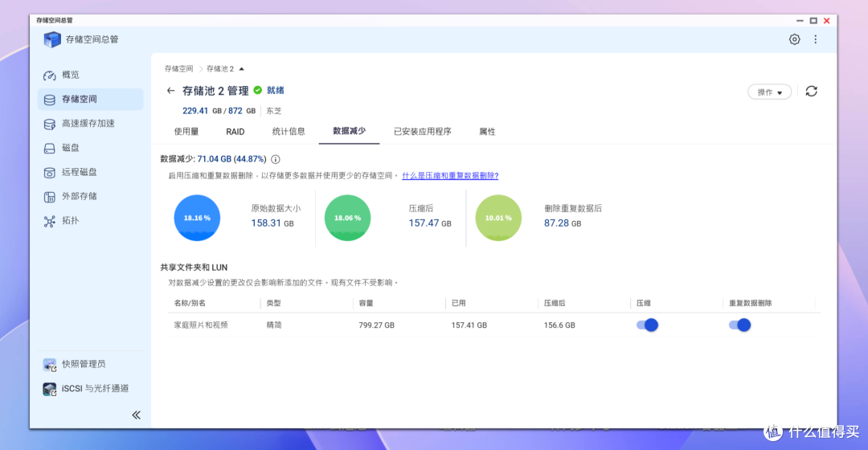Click the green ready checkmark icon
Viewport: 868px width, 450px height.
pyautogui.click(x=258, y=90)
